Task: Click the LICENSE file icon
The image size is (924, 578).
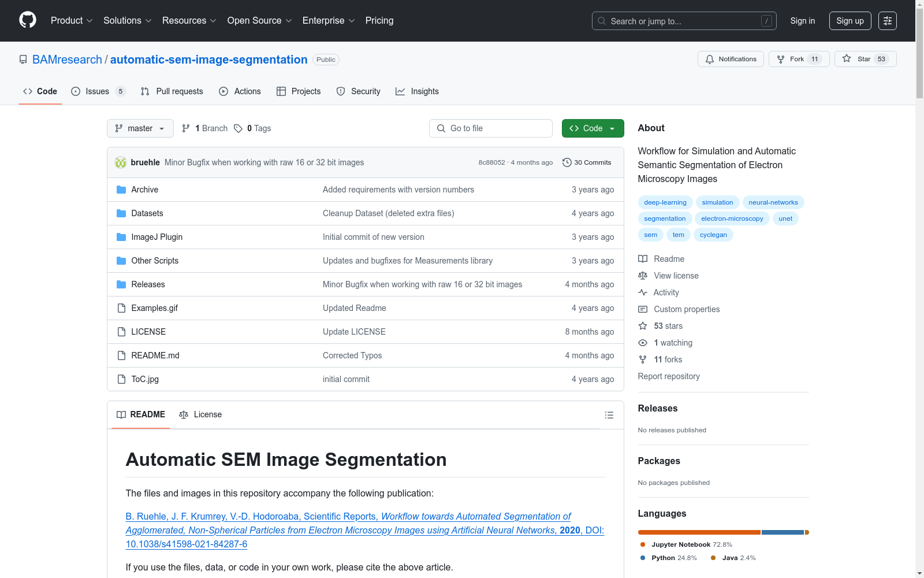Action: tap(121, 332)
